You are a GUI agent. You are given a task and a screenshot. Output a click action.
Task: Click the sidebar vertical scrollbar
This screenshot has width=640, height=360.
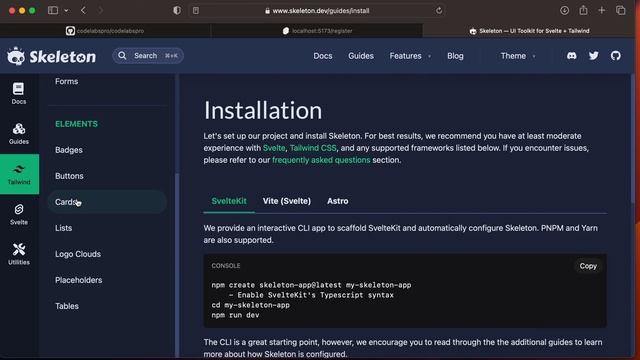[x=177, y=265]
